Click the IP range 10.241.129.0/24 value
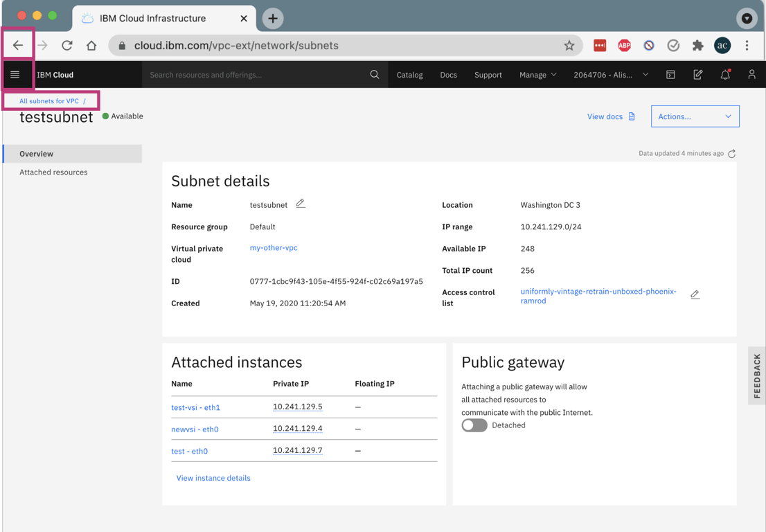Image resolution: width=766 pixels, height=532 pixels. pyautogui.click(x=551, y=227)
